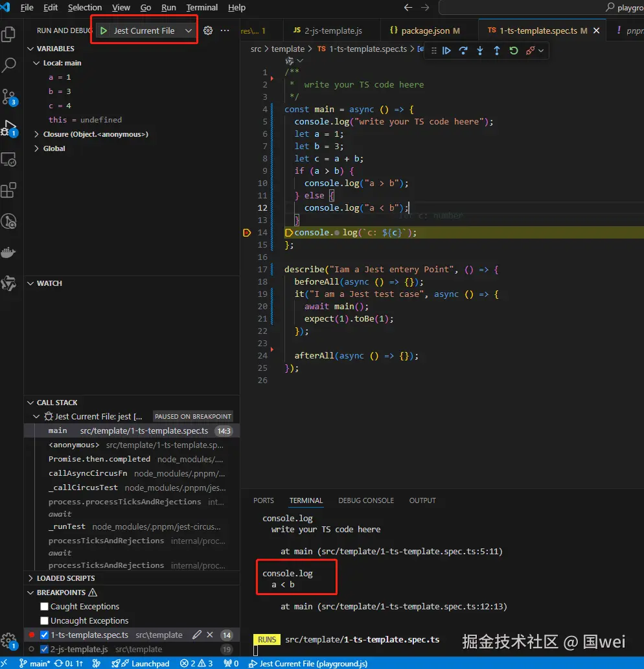Select the Step Over debug icon
The image size is (644, 669).
(x=463, y=50)
